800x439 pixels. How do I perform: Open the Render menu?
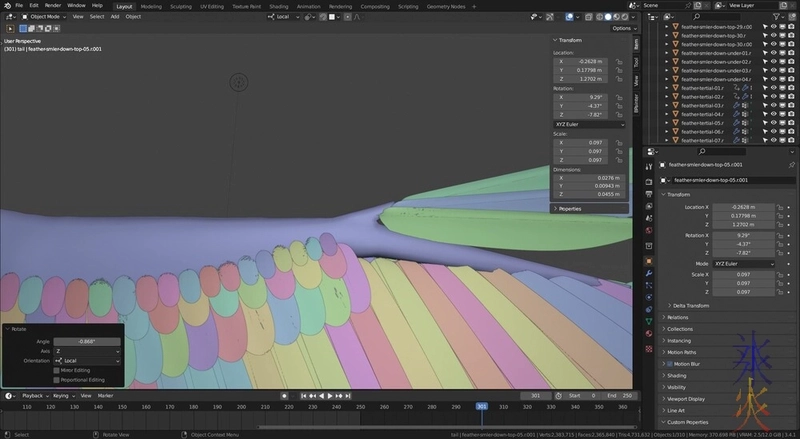point(53,6)
